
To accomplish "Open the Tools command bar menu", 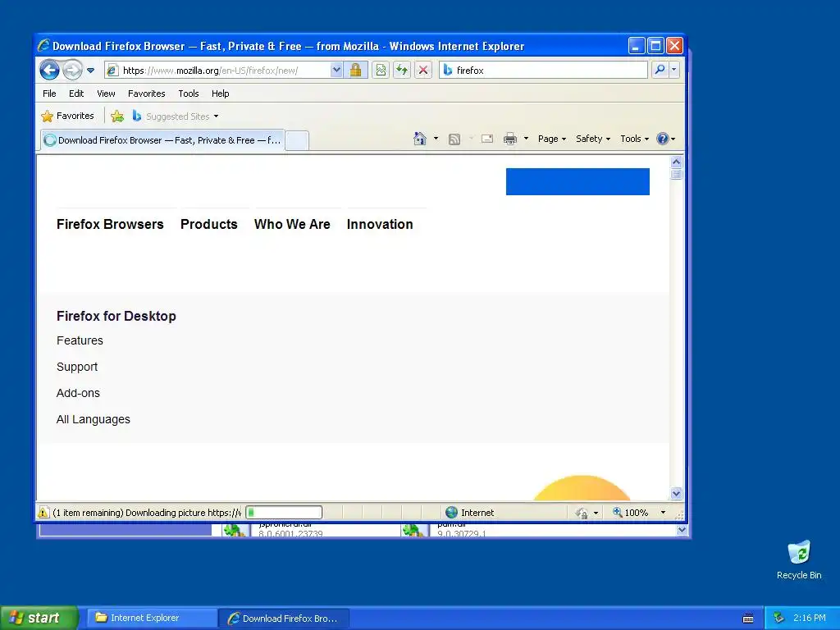I will [634, 139].
